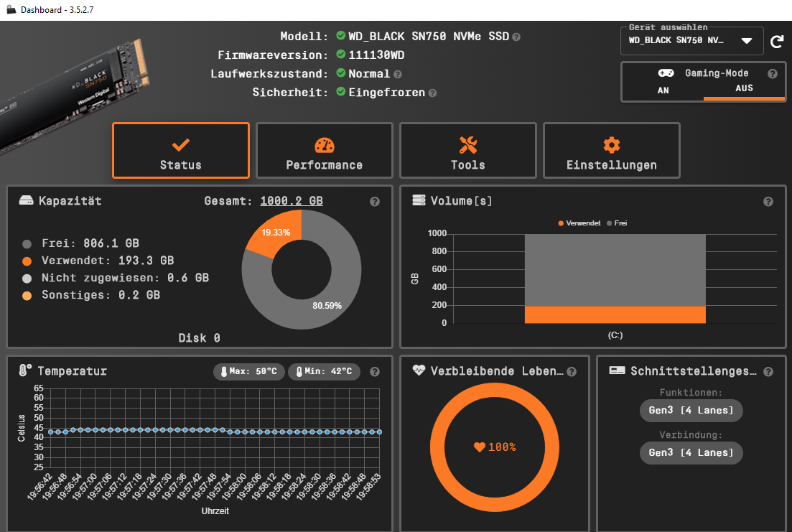792x532 pixels.
Task: Click the "Disk 0" label
Action: point(199,338)
